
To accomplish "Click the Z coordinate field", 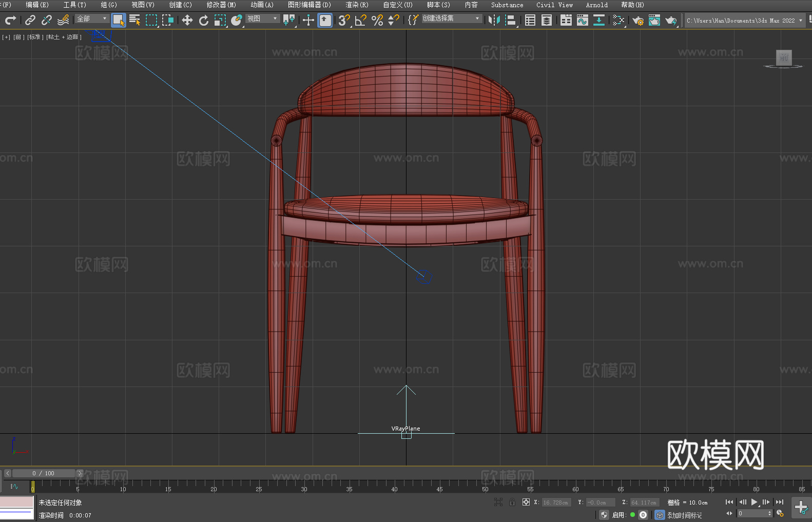I will pos(645,502).
